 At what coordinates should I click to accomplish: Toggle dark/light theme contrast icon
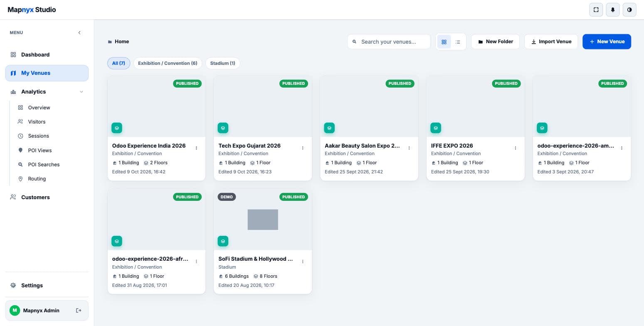629,10
